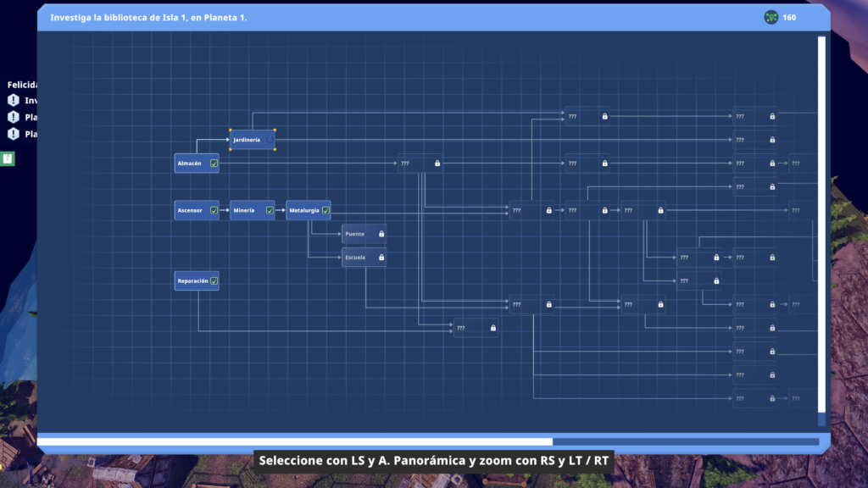
Task: Click the green check icon on Metalurgia
Action: 325,210
